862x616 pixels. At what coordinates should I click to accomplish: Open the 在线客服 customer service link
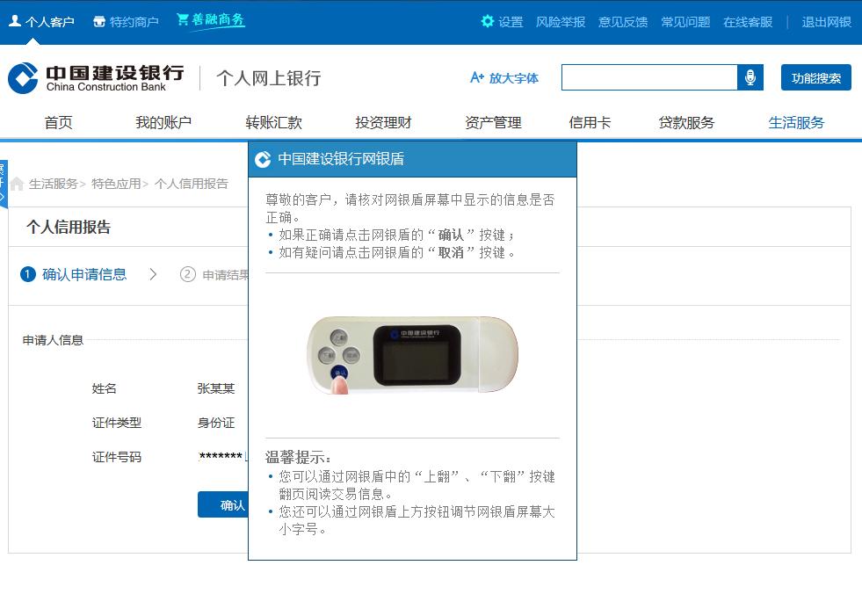click(748, 22)
